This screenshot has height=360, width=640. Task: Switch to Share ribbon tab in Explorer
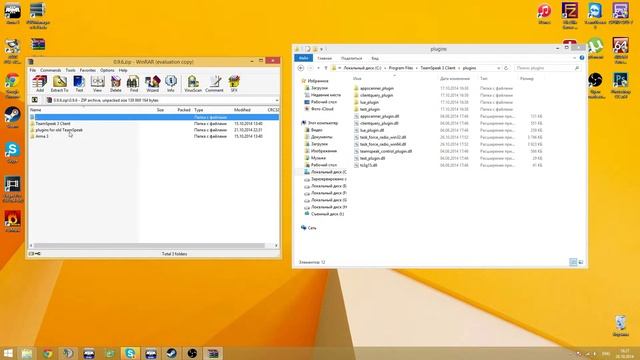[351, 58]
